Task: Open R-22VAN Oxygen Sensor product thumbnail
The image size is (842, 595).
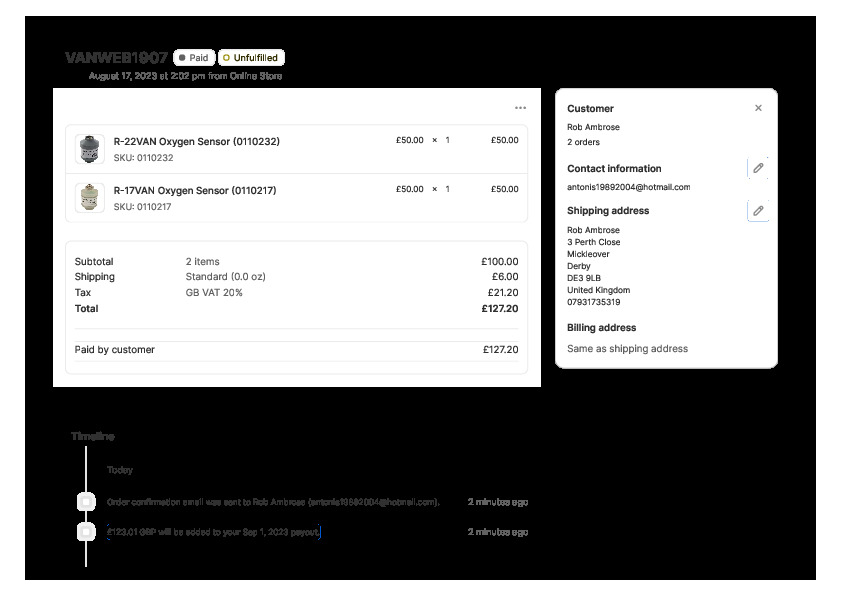Action: click(90, 149)
